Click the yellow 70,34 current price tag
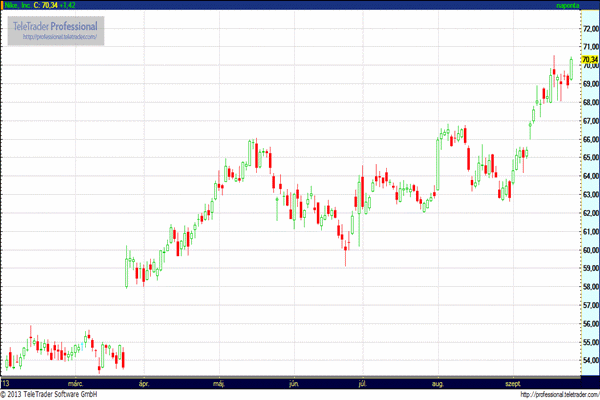Screen dimensions: 600x400 tap(589, 60)
